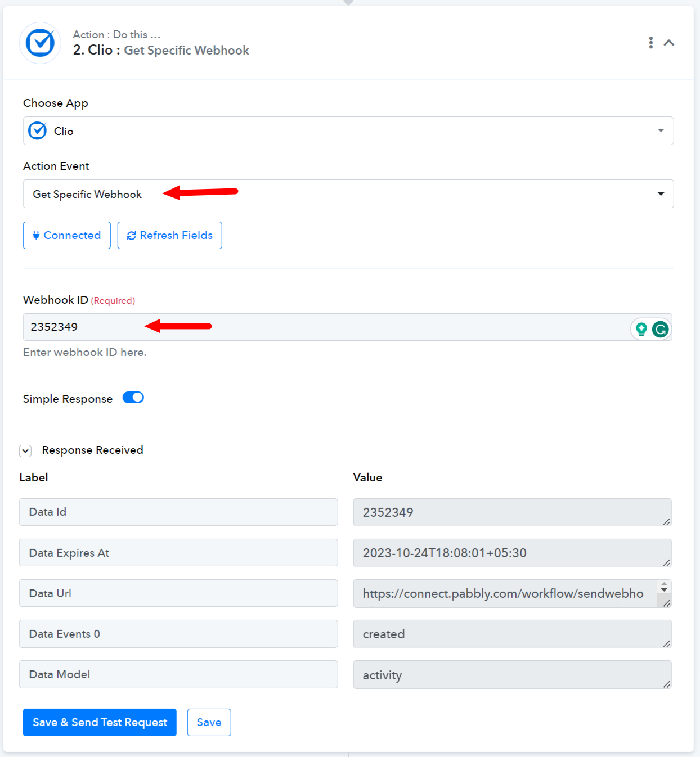This screenshot has width=700, height=757.
Task: Click the resize handle on Data Model value
Action: click(666, 684)
